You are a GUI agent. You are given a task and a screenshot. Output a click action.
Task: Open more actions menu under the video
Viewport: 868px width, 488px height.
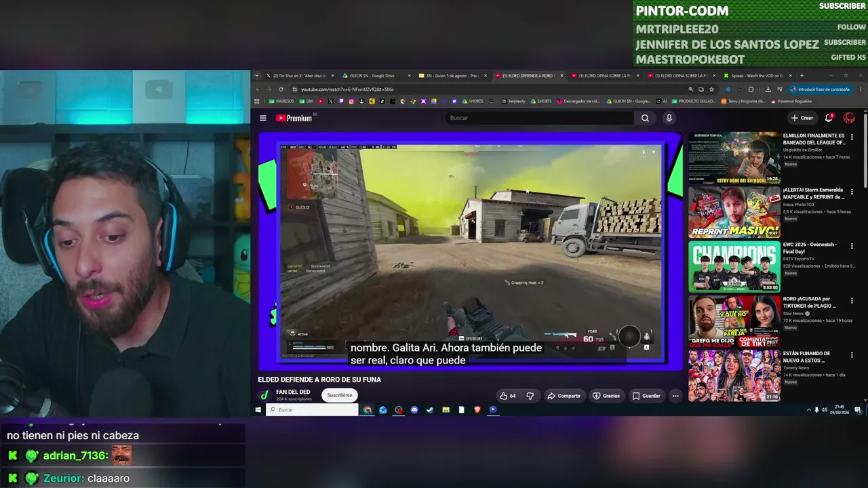(675, 396)
